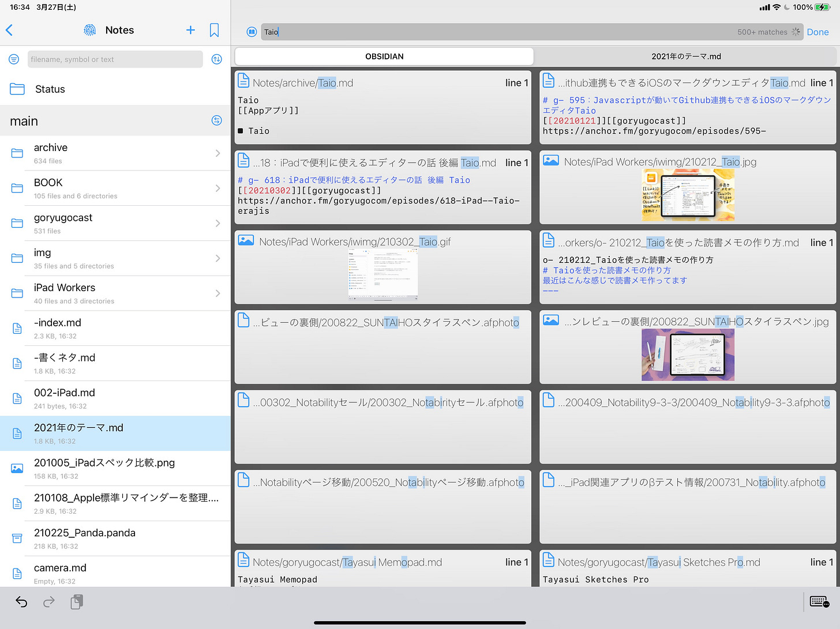Expand the goryugocast folder chevron
The width and height of the screenshot is (840, 629).
tap(218, 223)
